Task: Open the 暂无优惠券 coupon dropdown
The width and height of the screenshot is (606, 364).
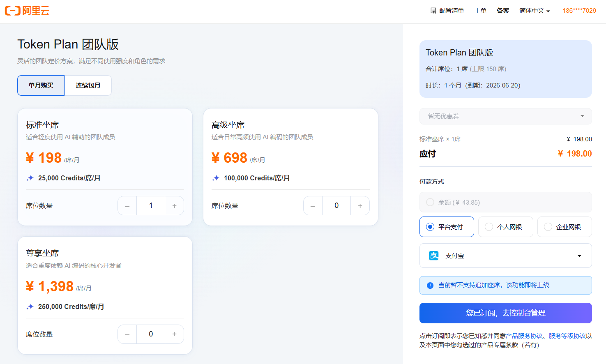Action: (x=506, y=116)
